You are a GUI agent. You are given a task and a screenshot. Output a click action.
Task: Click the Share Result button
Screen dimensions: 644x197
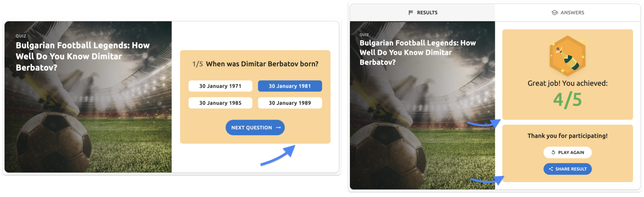pyautogui.click(x=567, y=169)
